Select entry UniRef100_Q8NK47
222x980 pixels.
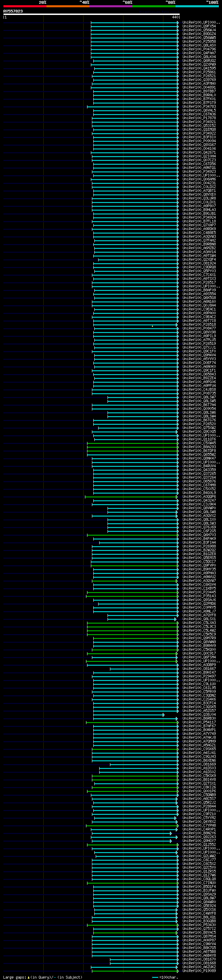(x=199, y=458)
